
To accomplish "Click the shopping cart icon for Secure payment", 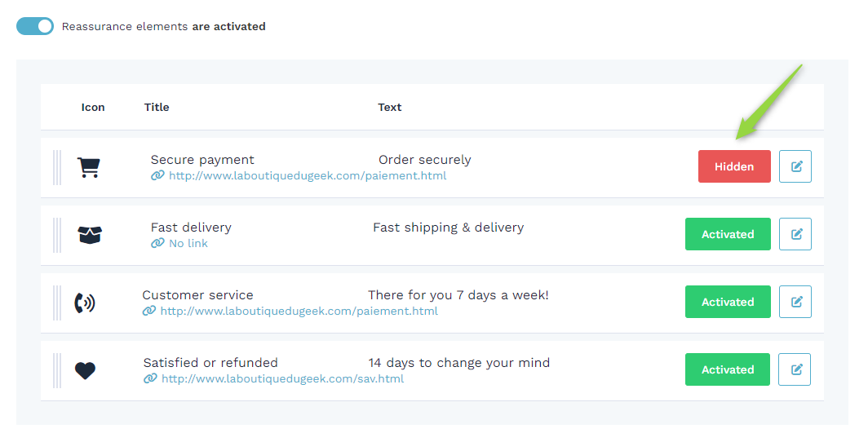I will pyautogui.click(x=89, y=167).
